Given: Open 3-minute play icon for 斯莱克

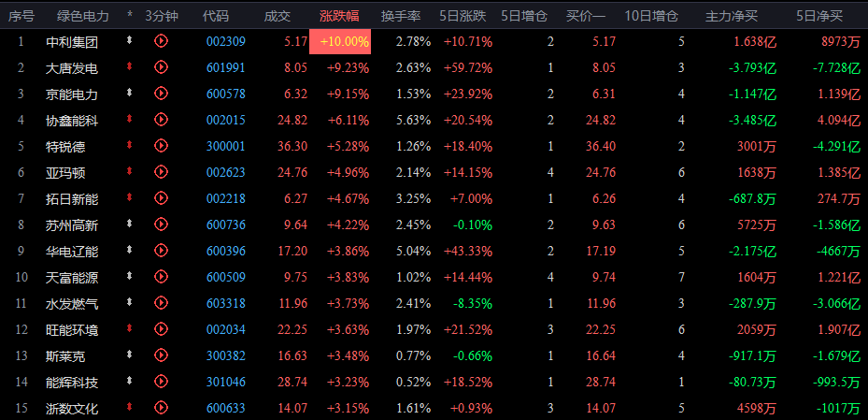Looking at the screenshot, I should tap(161, 355).
